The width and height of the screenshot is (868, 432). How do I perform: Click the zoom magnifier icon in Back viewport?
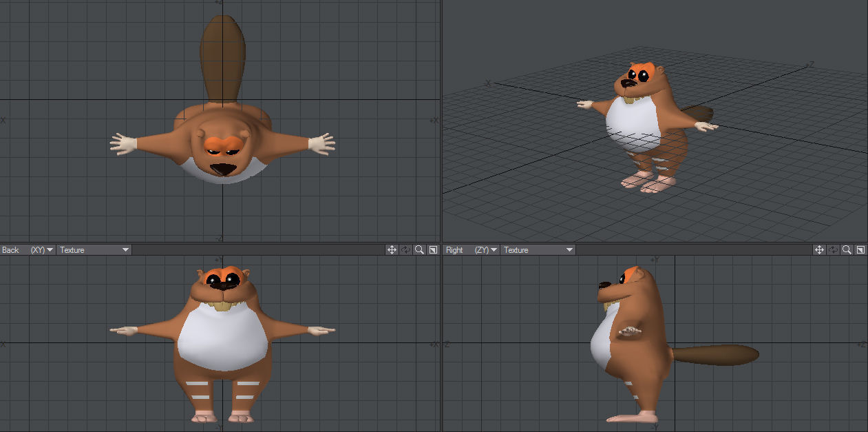[419, 249]
